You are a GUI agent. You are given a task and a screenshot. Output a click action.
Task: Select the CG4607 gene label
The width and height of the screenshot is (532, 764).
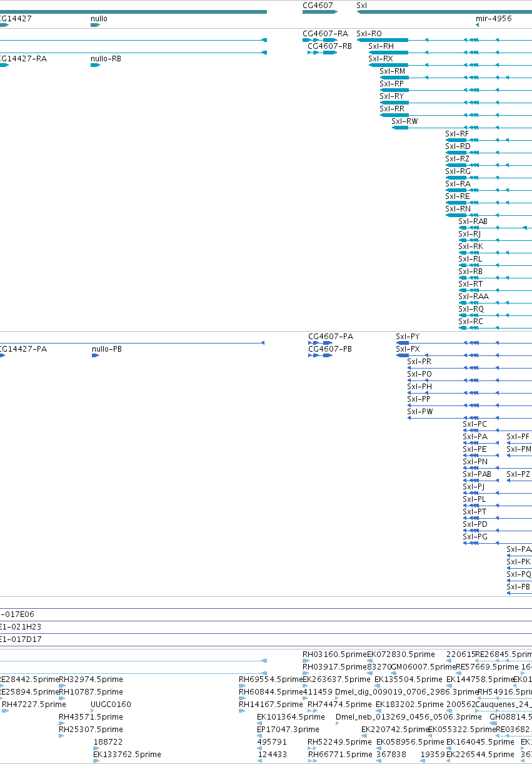[318, 5]
